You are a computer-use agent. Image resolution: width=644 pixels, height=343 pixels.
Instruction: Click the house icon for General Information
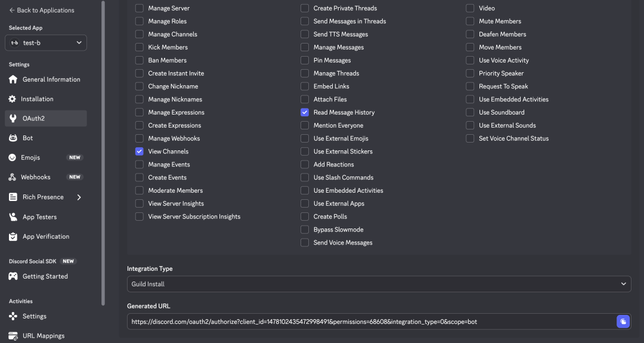tap(13, 79)
